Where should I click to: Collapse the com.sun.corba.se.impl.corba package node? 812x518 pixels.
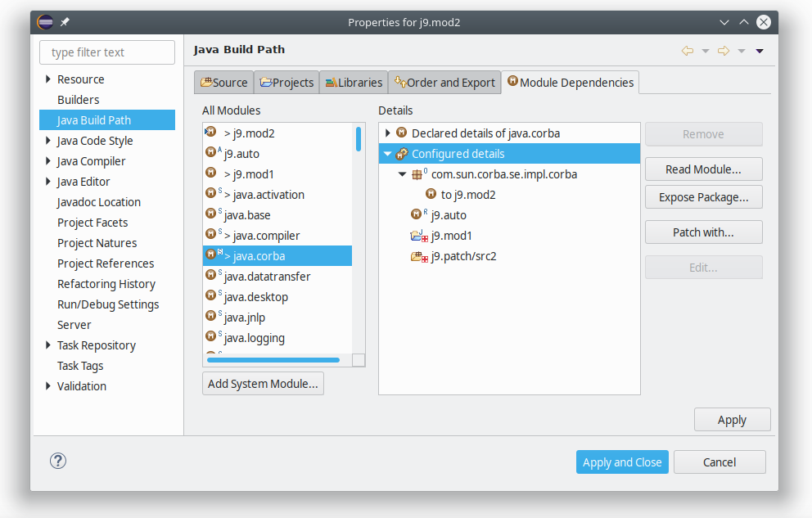coord(403,174)
